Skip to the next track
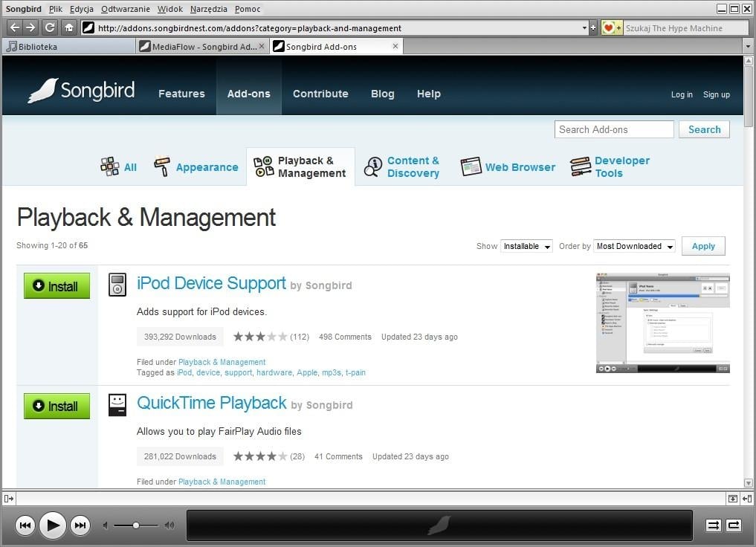 pos(80,525)
